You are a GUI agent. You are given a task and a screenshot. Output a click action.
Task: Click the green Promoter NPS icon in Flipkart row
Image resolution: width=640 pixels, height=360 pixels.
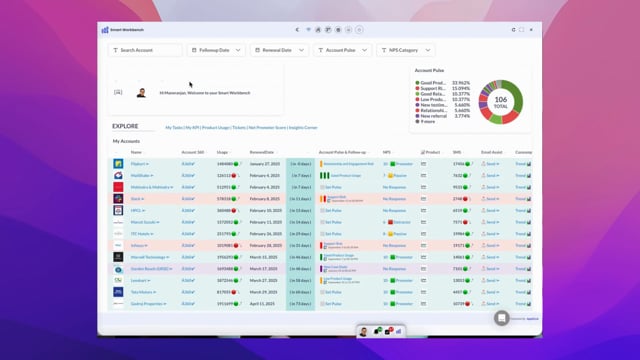pyautogui.click(x=392, y=164)
